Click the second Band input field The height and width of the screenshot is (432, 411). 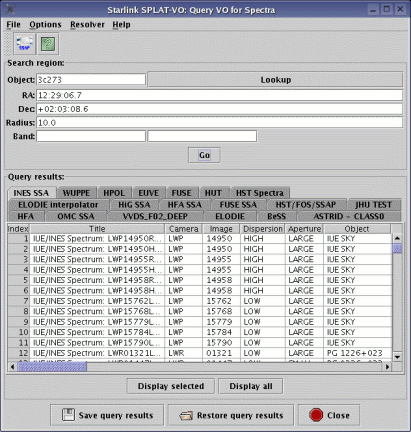point(202,136)
